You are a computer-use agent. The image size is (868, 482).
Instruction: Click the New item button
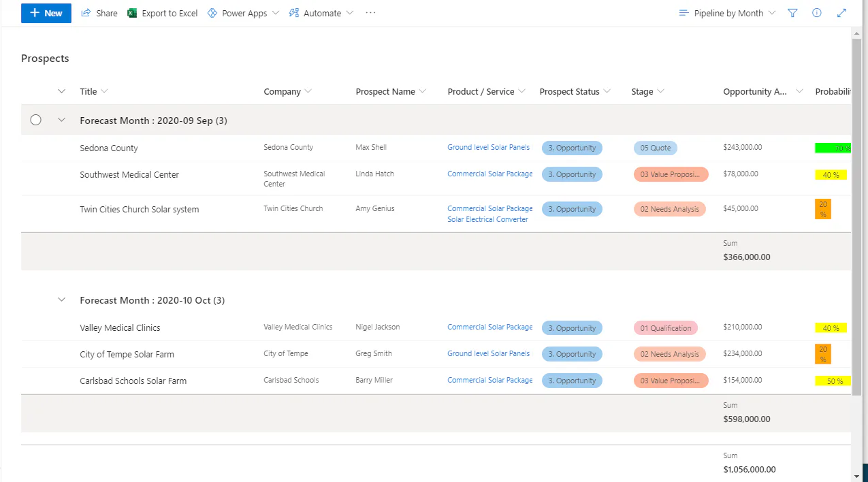(x=46, y=13)
